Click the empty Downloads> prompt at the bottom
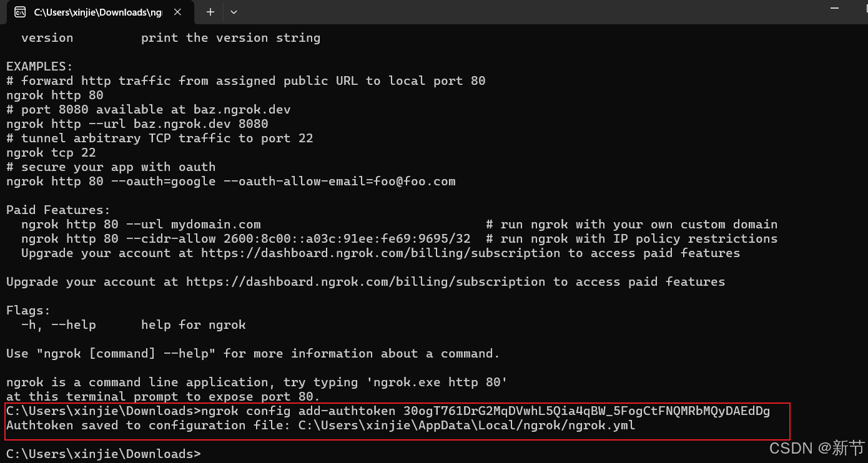 pyautogui.click(x=104, y=454)
